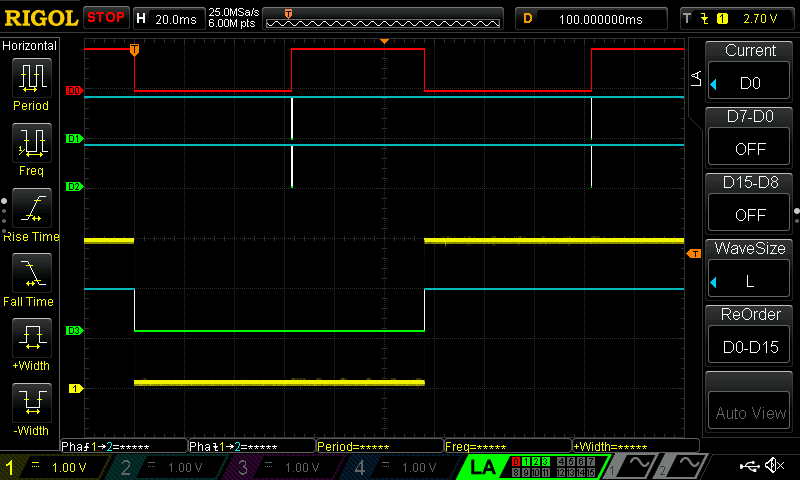Select the Freq measurement icon
This screenshot has width=800, height=480.
point(31,144)
